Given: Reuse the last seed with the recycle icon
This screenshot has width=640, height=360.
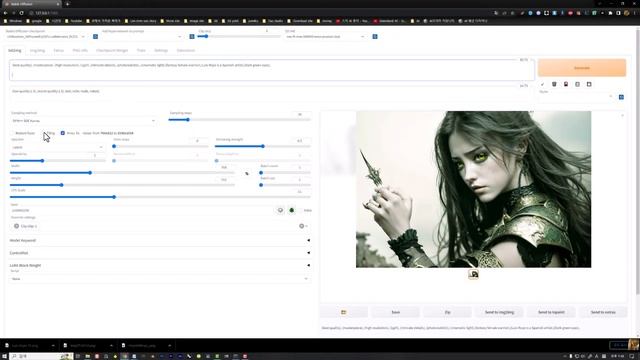Looking at the screenshot, I should click(x=291, y=210).
